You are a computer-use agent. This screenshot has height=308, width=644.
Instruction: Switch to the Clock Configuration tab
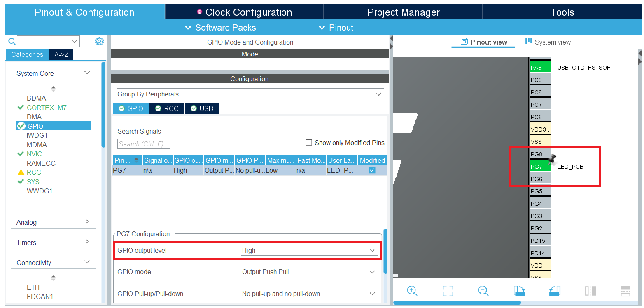coord(244,12)
